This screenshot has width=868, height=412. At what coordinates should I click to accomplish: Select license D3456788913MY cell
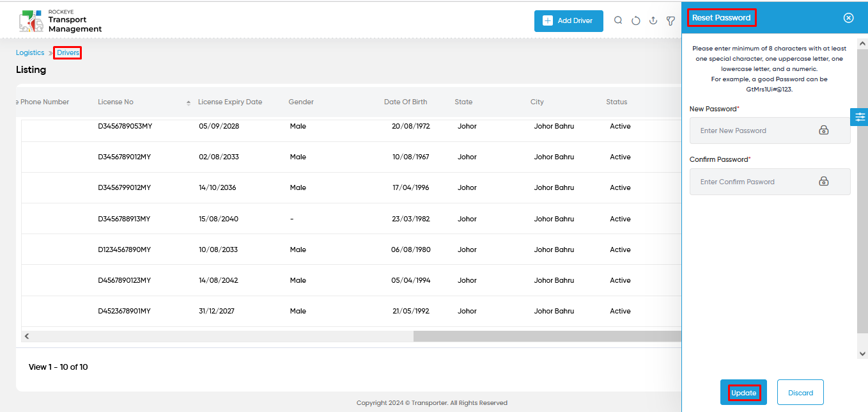(124, 219)
